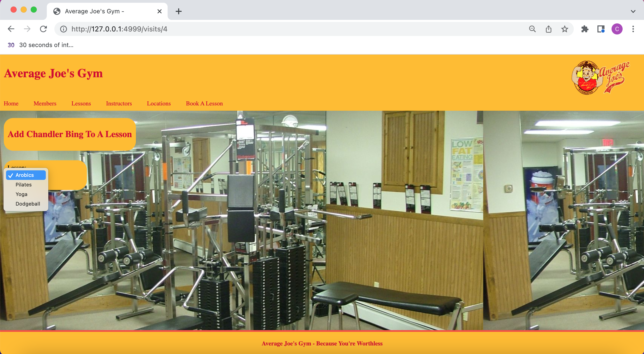Reload the current page
The image size is (644, 354).
(43, 29)
